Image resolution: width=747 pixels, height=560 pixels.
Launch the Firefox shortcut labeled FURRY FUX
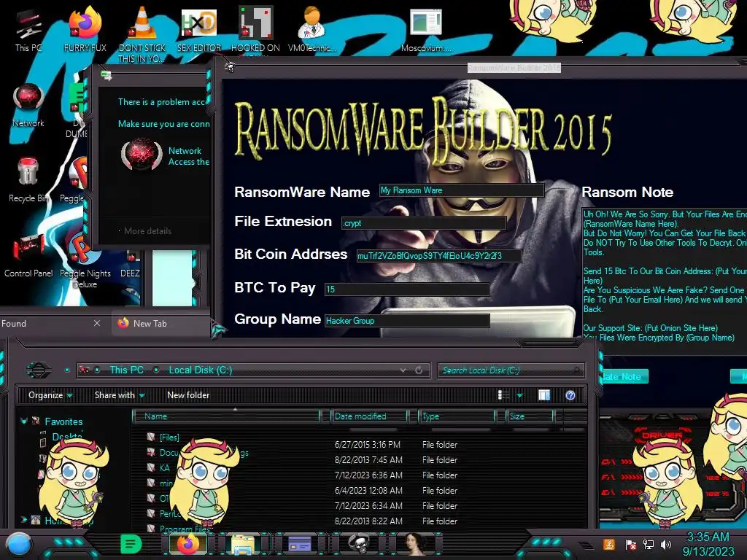pos(85,29)
